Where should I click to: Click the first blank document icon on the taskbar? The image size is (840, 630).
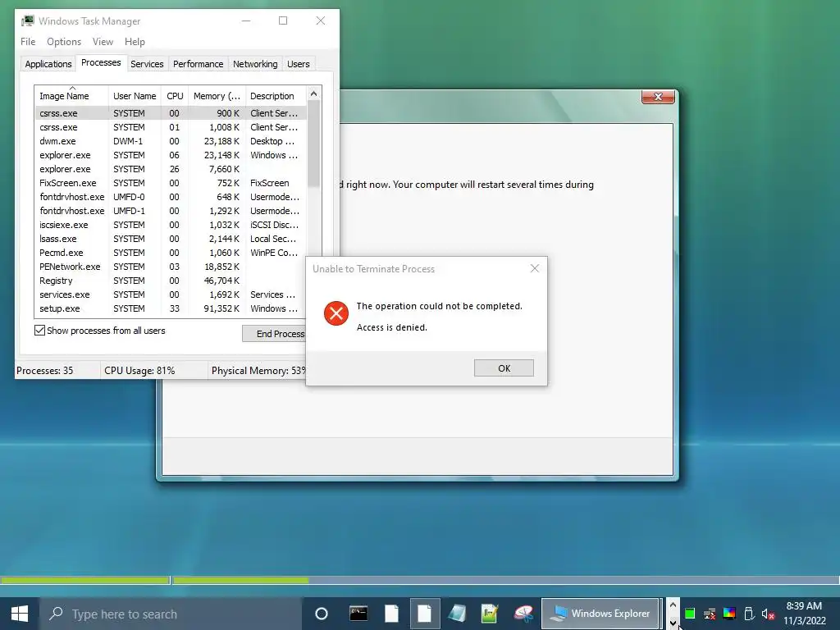tap(391, 614)
